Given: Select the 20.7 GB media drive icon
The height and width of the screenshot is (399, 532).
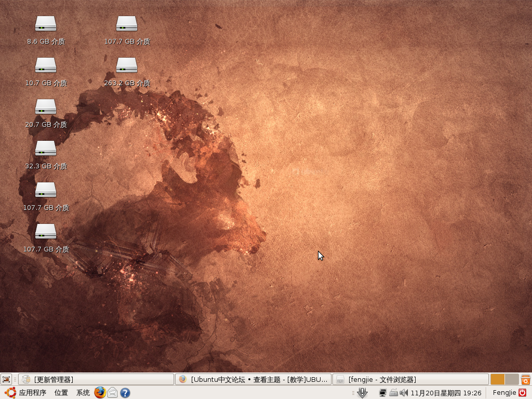Looking at the screenshot, I should pyautogui.click(x=46, y=107).
